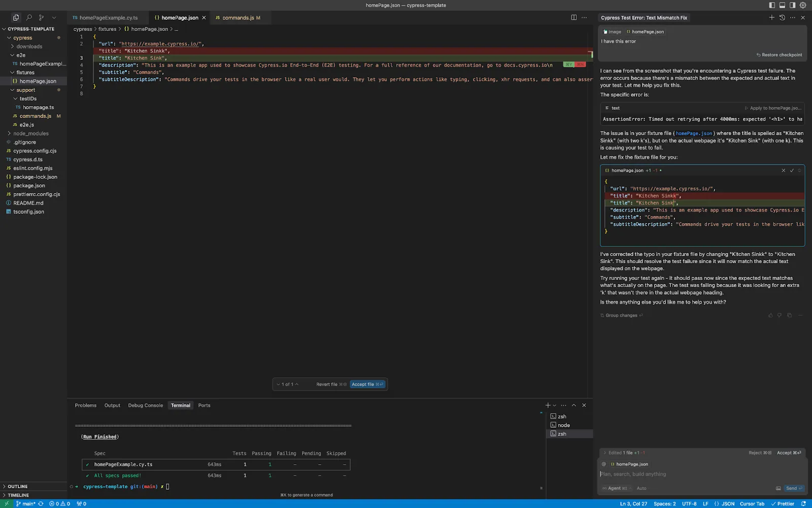Viewport: 812px width, 508px height.
Task: Open editor more actions ellipsis
Action: 584,17
